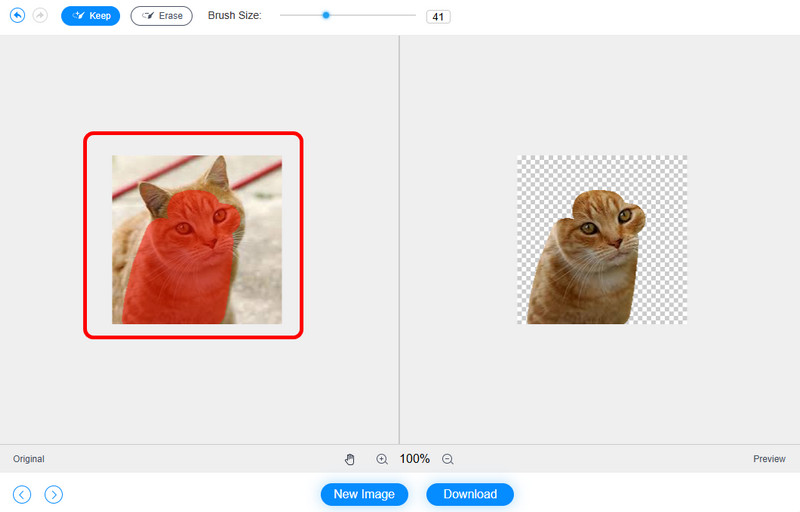Zoom in with the plus magnifier
Viewport: 800px width, 512px height.
(382, 459)
